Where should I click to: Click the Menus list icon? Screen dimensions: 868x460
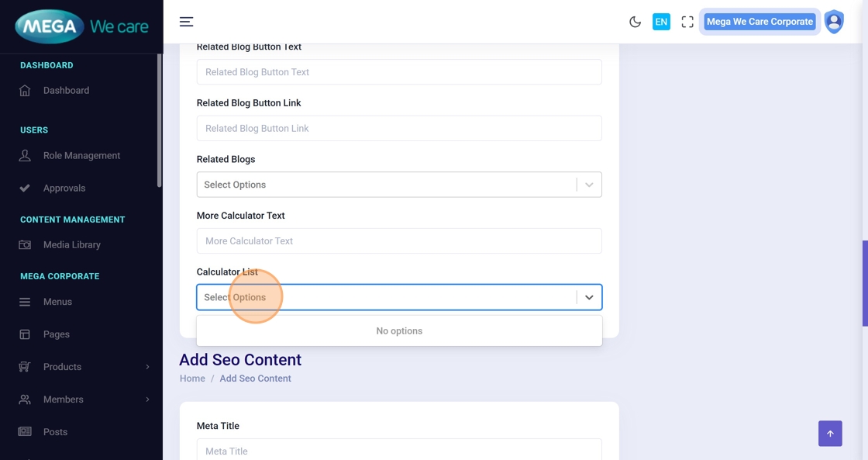pyautogui.click(x=25, y=302)
